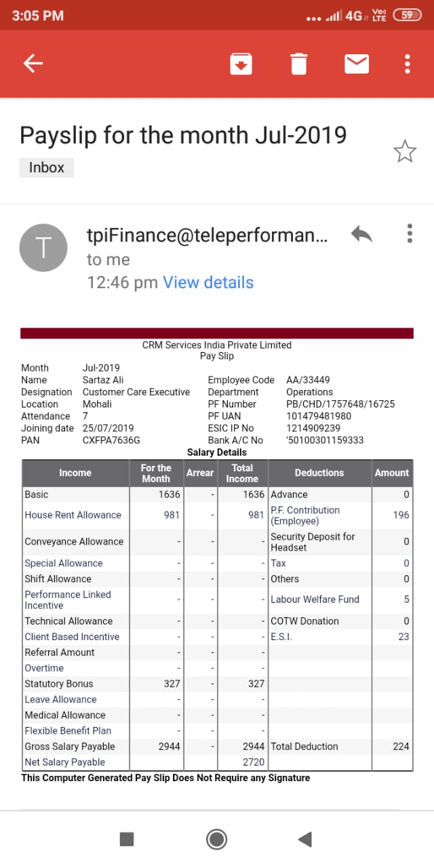Mark email as unread envelope icon
Viewport: 434px width, 868px height.
[x=357, y=64]
